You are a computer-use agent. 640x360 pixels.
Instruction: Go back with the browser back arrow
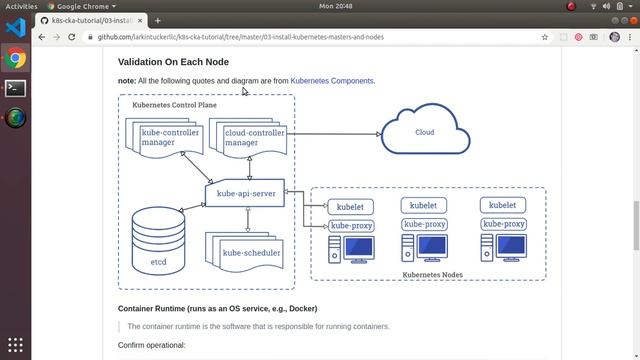pyautogui.click(x=42, y=37)
